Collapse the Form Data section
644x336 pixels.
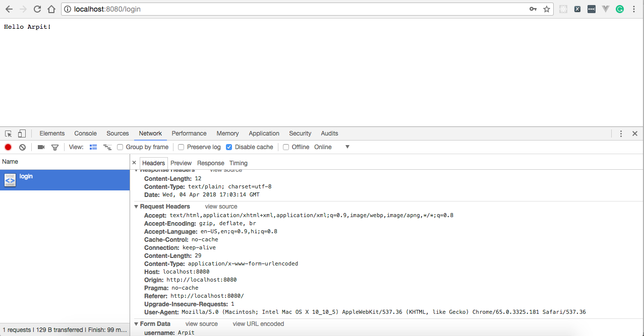click(x=136, y=324)
